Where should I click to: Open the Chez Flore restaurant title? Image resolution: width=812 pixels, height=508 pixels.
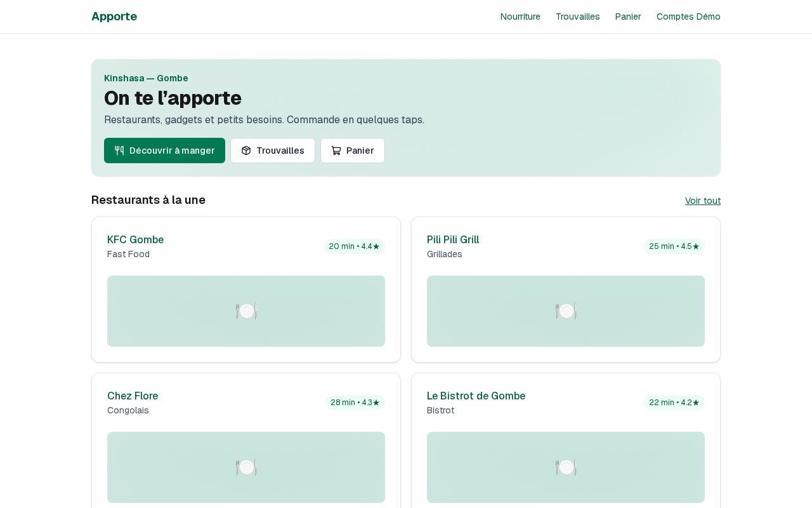tap(133, 396)
